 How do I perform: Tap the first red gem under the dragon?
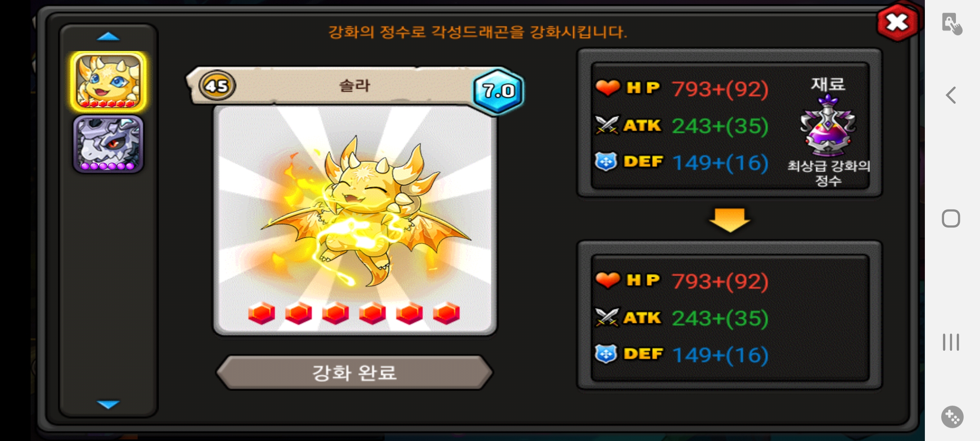261,313
